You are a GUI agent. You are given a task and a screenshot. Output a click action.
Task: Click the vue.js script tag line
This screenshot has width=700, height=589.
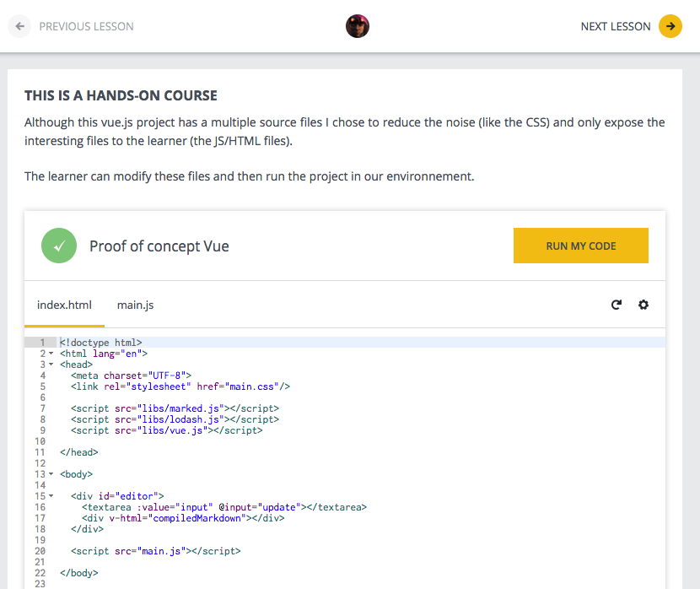166,430
